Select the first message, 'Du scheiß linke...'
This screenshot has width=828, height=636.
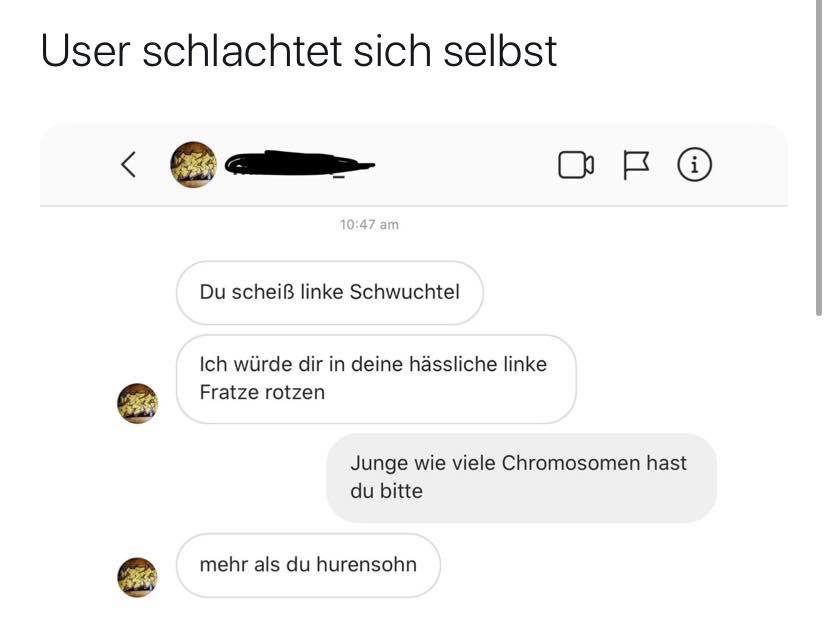(330, 293)
